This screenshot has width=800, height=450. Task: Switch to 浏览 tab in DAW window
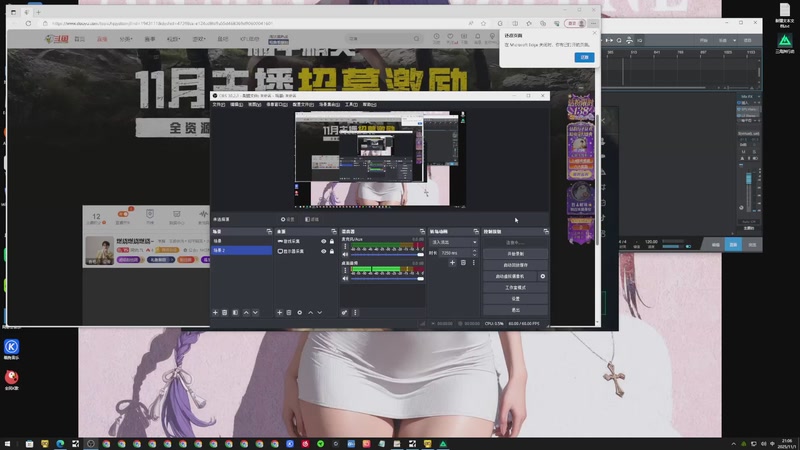(x=752, y=245)
